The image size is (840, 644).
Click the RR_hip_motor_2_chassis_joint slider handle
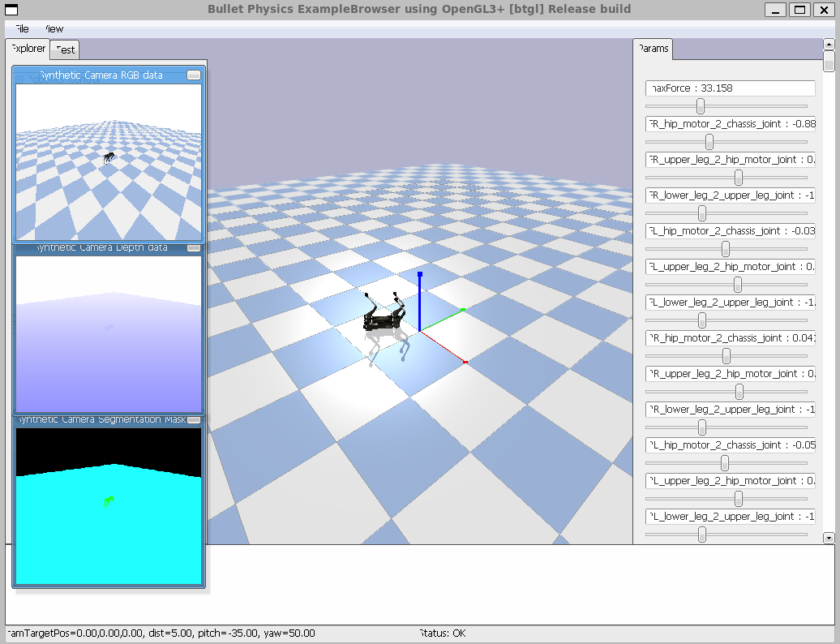(x=726, y=356)
